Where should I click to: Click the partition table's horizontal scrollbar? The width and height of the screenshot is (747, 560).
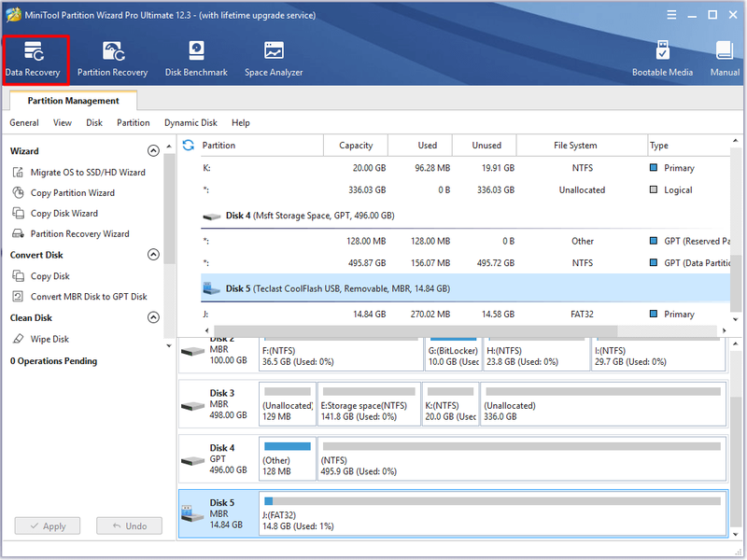coord(416,330)
